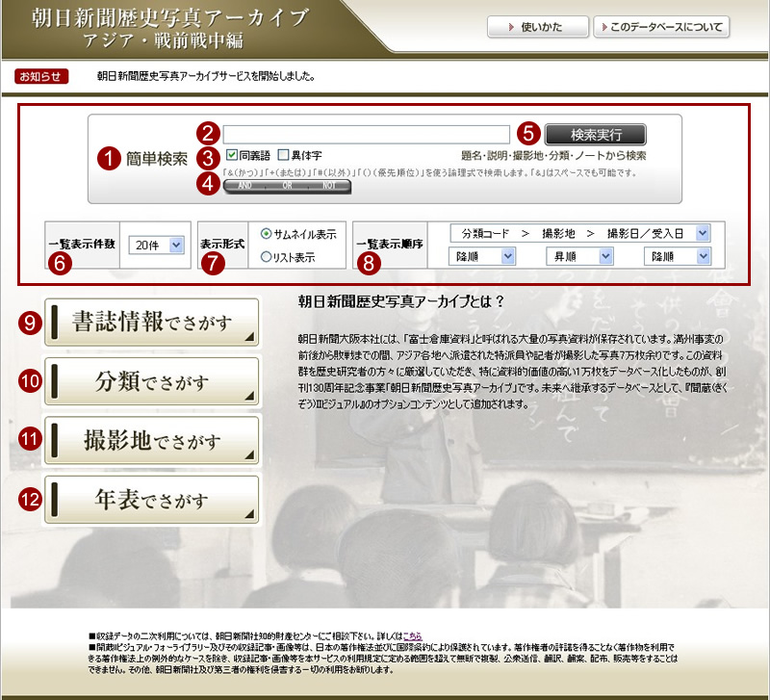Uncheck the 同義語 checkbox
Viewport: 770px width, 700px height.
(232, 155)
